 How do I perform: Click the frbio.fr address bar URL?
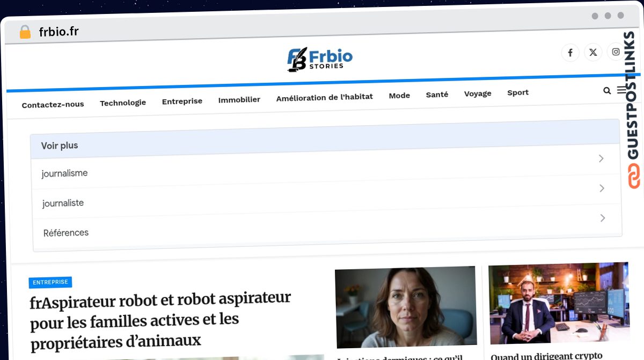click(x=59, y=32)
